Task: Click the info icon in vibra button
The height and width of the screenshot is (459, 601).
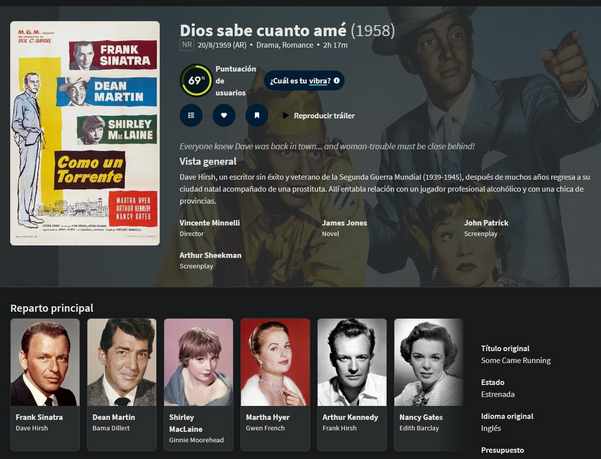Action: coord(337,80)
